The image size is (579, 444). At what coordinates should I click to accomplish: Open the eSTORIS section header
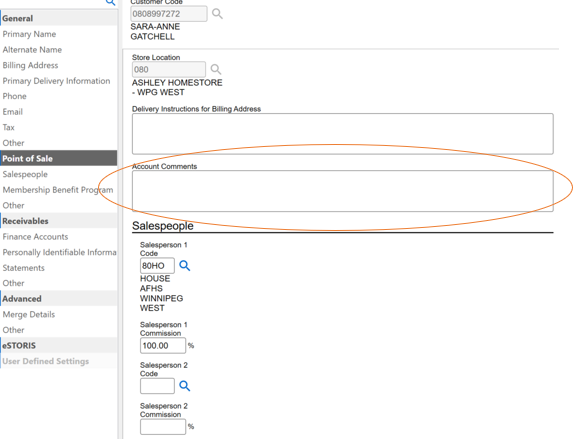[x=59, y=345]
